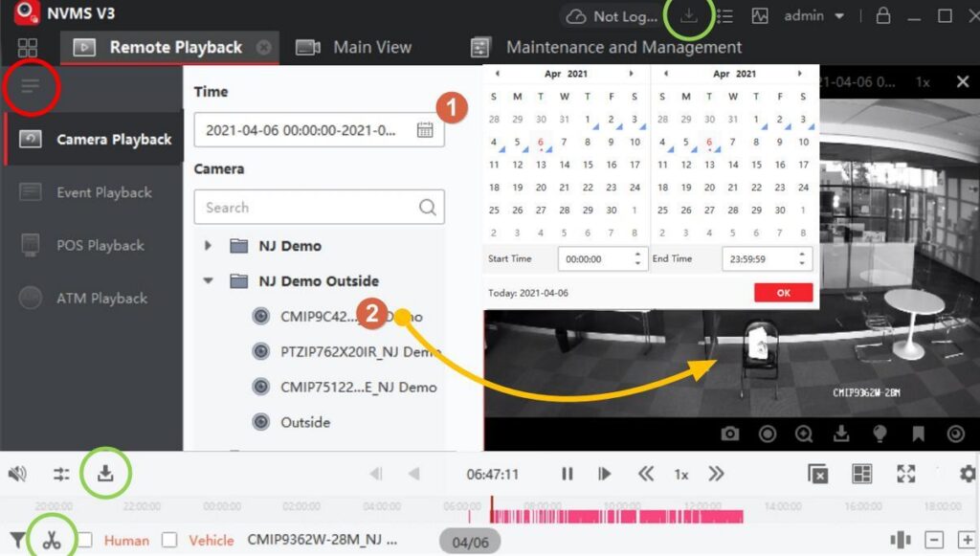Click the End Time field 23:59:59
980x556 pixels.
click(767, 258)
